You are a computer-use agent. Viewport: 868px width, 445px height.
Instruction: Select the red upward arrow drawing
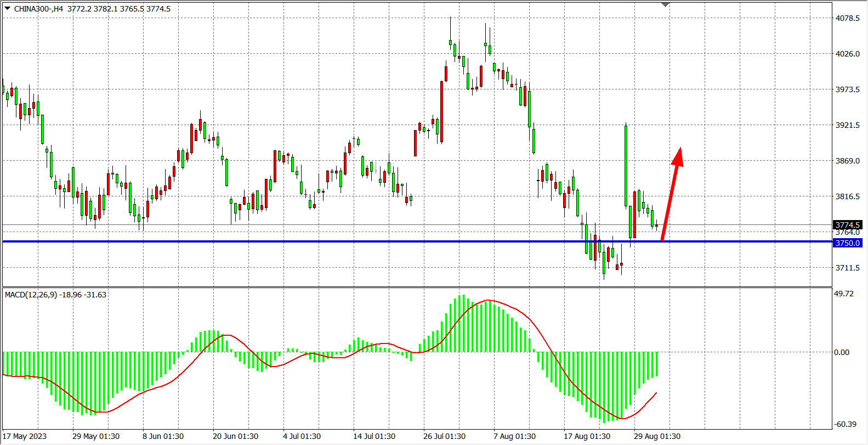[671, 196]
